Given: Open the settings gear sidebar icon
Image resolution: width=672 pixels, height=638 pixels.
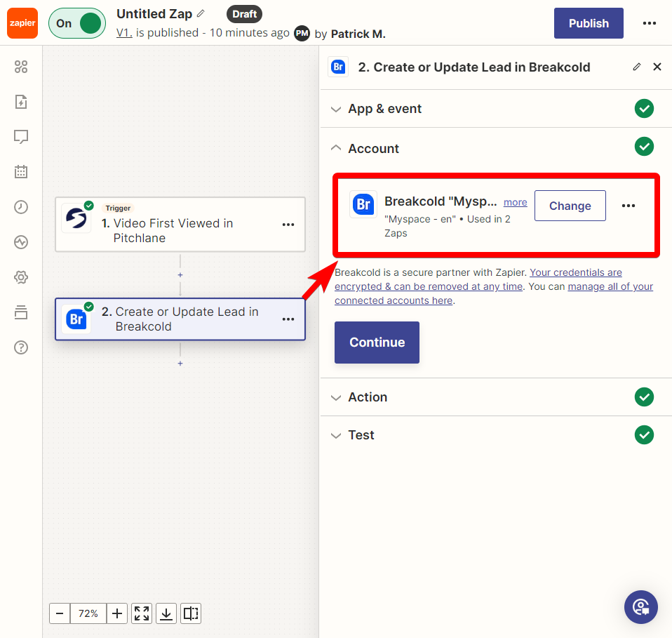Looking at the screenshot, I should coord(21,277).
